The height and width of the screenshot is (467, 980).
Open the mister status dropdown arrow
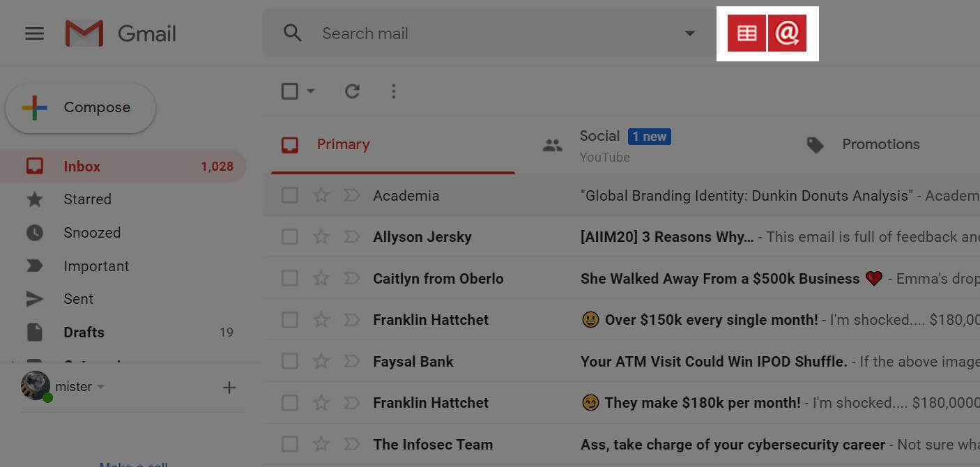click(100, 387)
